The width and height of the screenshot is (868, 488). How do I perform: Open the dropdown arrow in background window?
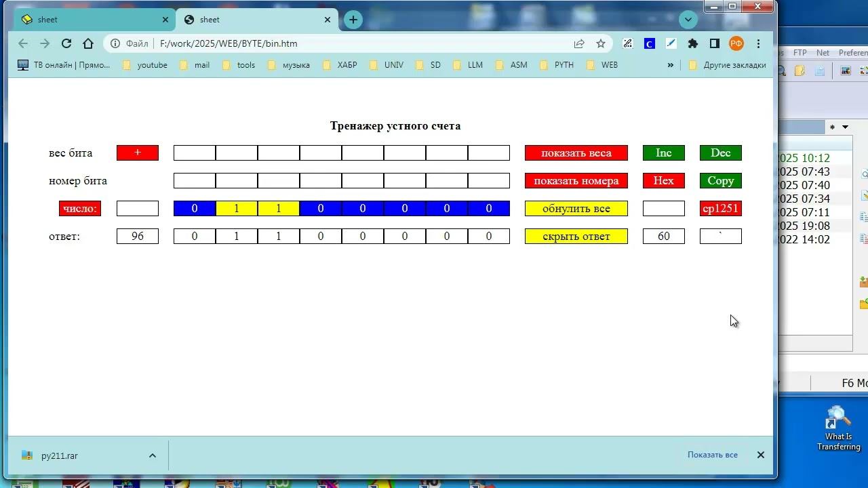(x=845, y=127)
